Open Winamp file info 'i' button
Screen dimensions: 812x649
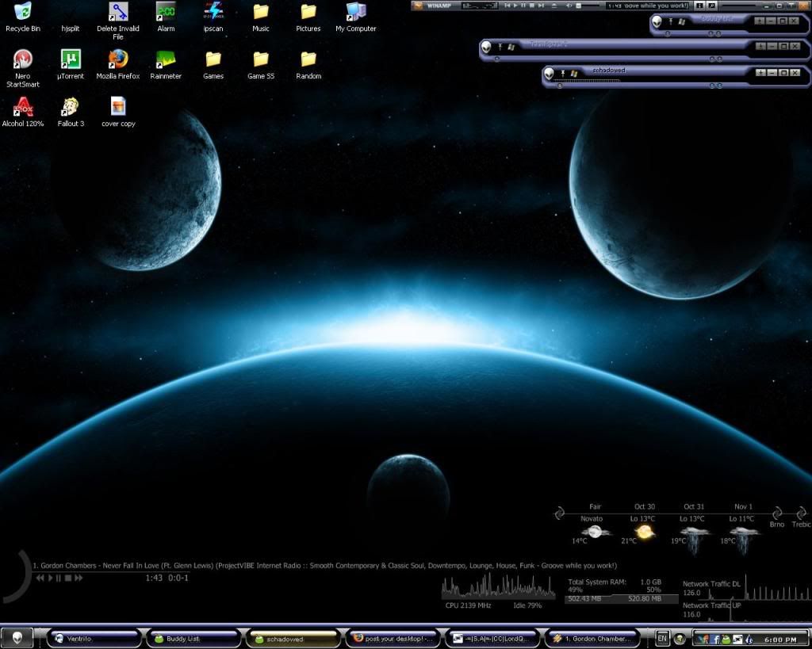699,6
